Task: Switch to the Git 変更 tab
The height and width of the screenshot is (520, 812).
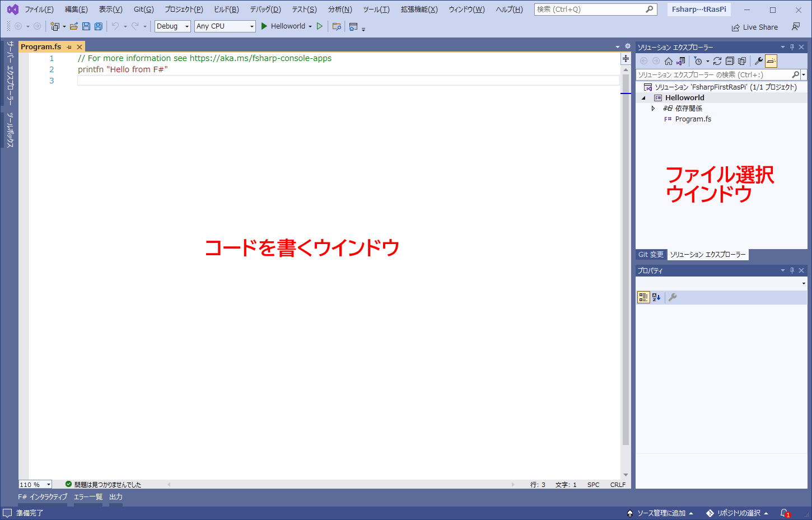Action: pos(651,255)
